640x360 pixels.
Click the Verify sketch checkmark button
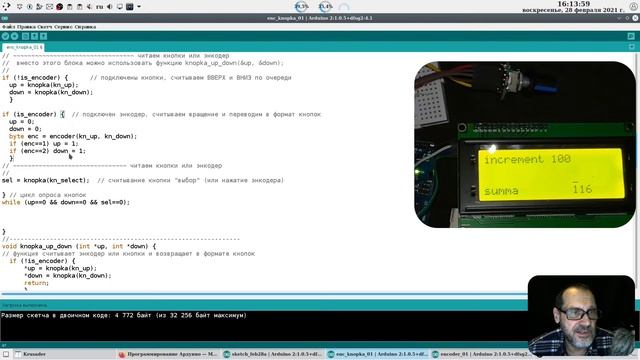click(x=5, y=36)
